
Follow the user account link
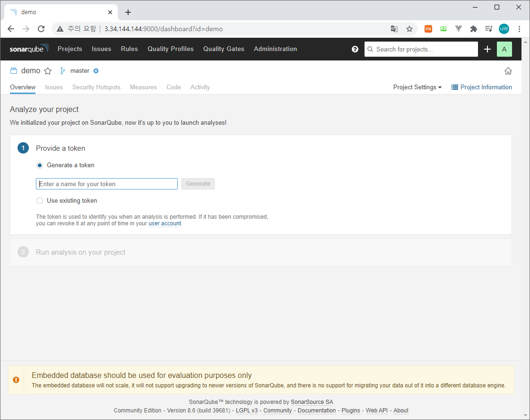point(165,223)
